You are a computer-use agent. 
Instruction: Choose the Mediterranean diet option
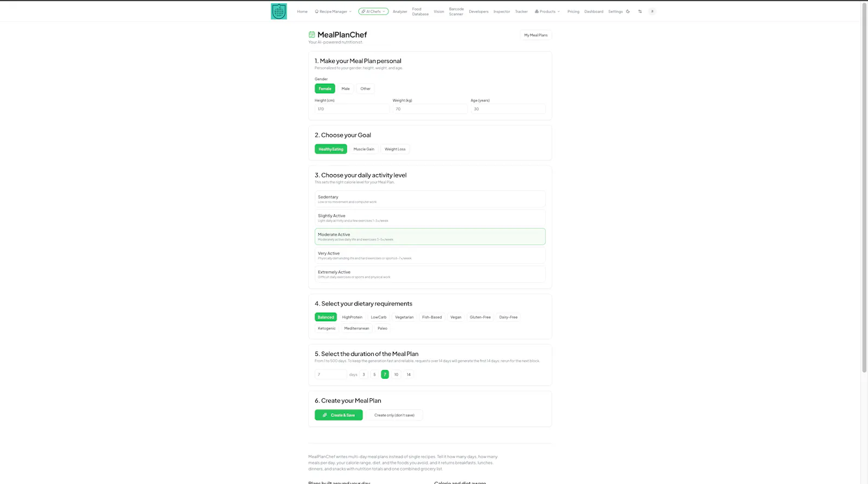356,328
